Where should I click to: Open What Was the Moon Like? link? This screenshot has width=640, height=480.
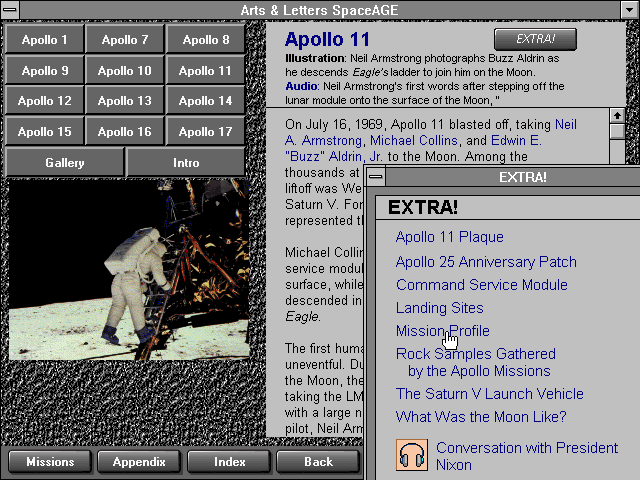[481, 417]
